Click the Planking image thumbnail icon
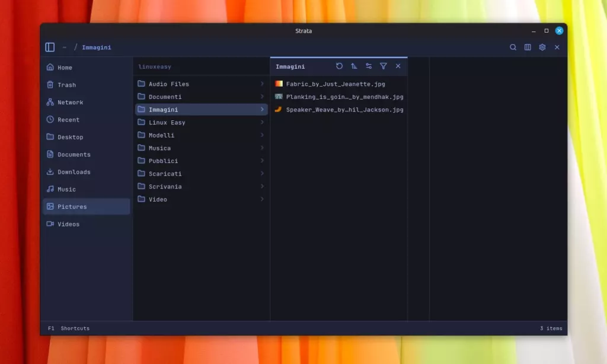The width and height of the screenshot is (607, 364). pos(279,97)
